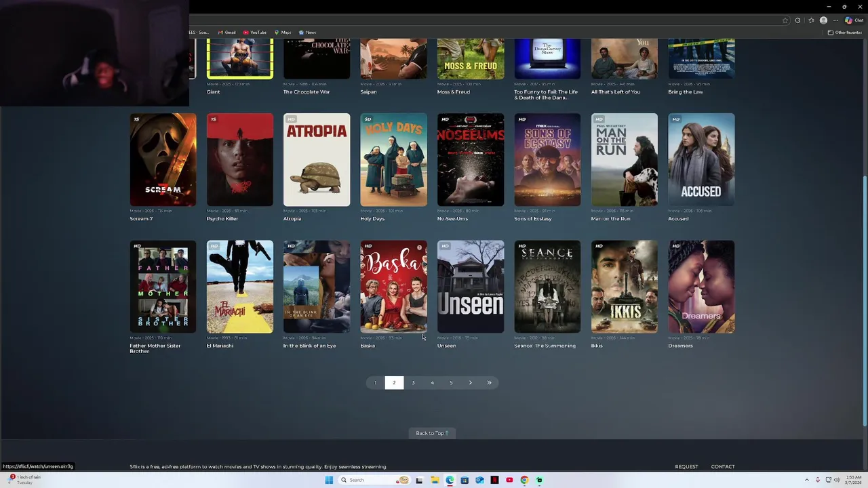
Task: Open Copilot Chat in Edge
Action: (854, 20)
